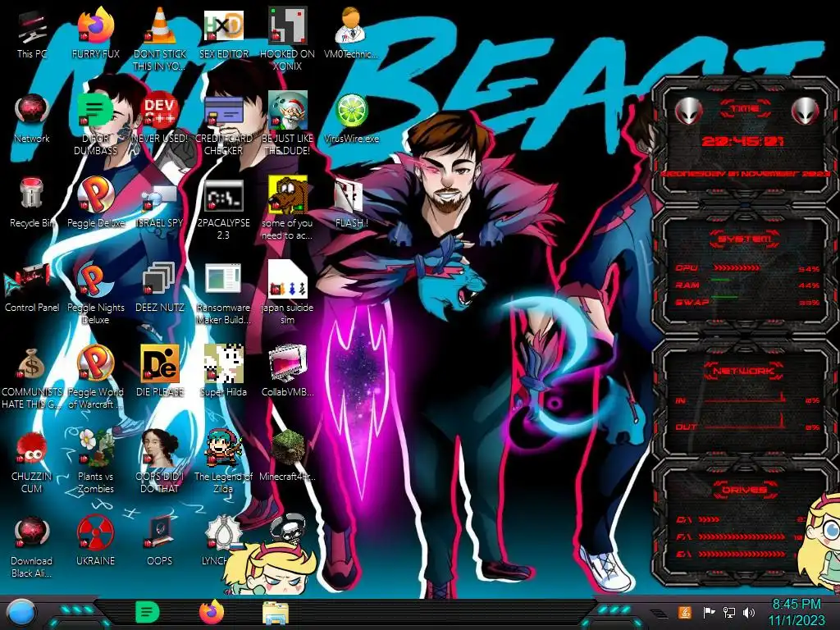Open green notes app in taskbar
Screen dimensions: 840x630
coord(148,612)
